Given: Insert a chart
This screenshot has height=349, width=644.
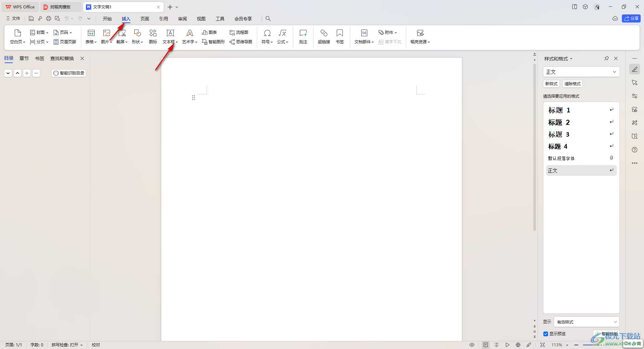Looking at the screenshot, I should (209, 33).
